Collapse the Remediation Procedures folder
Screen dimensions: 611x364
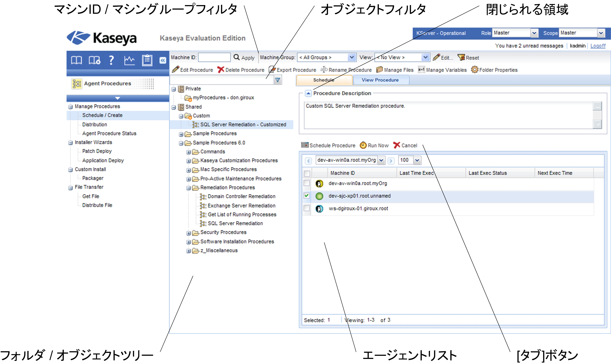(189, 188)
